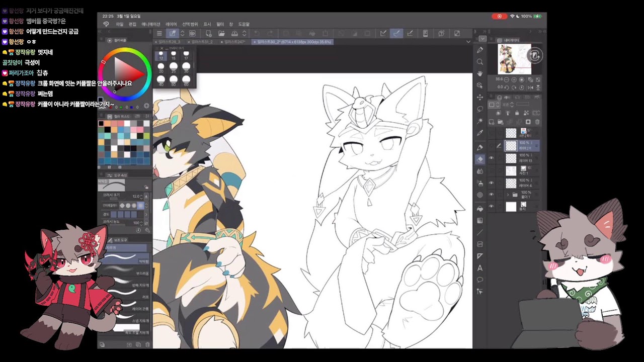Open the hamburger command bar menu

[159, 34]
